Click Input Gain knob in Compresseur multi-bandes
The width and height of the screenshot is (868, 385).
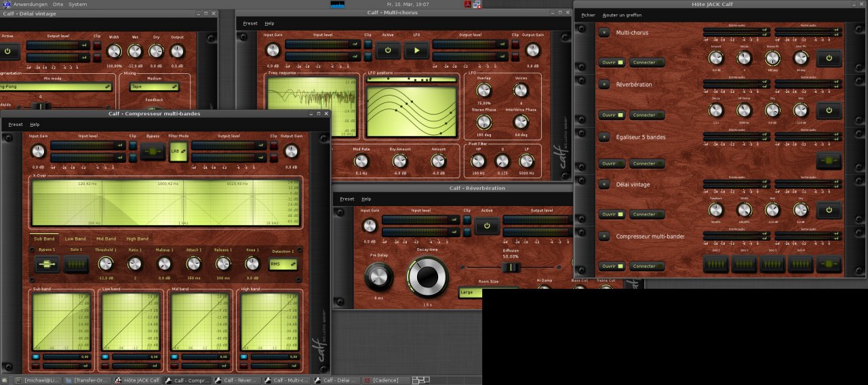pos(38,151)
